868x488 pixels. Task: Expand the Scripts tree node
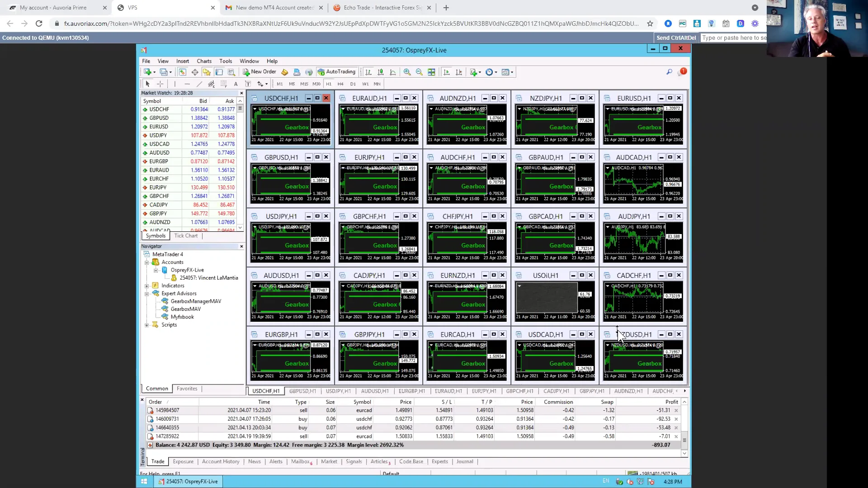pos(146,325)
